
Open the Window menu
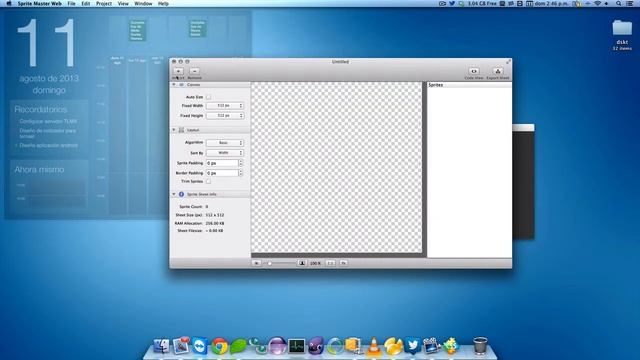[x=143, y=3]
